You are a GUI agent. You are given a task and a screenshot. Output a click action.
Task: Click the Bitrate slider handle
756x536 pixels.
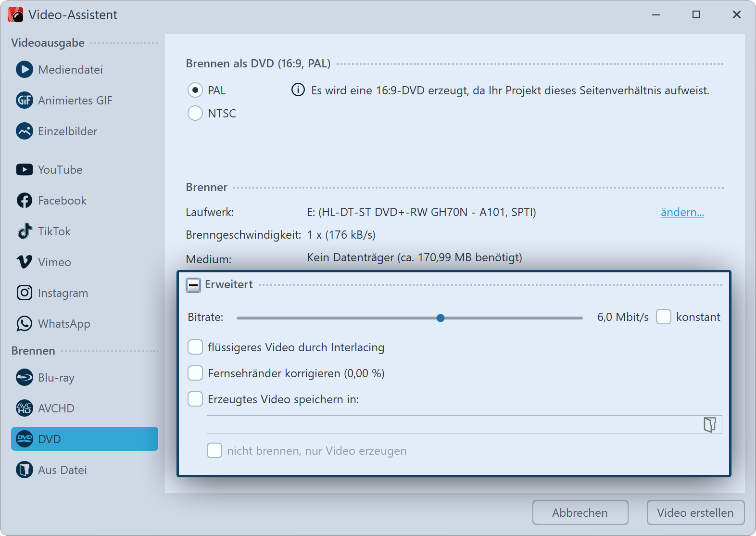point(441,318)
